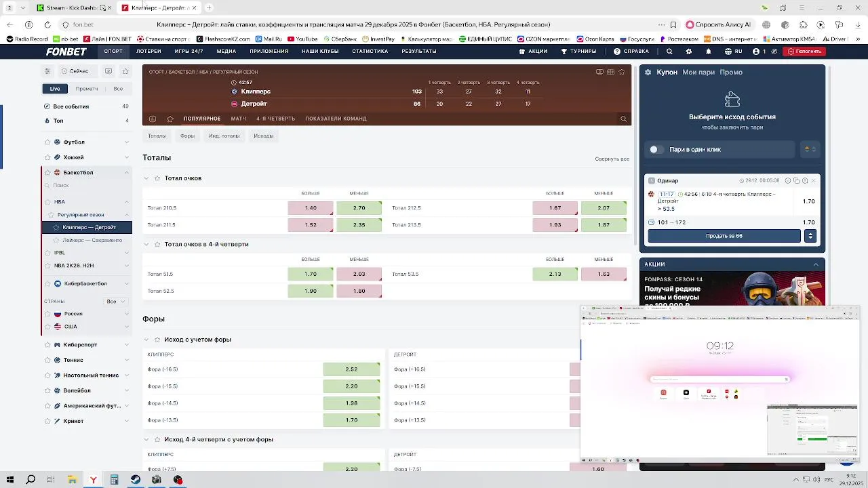Viewport: 868px width, 488px height.
Task: Click the Продать за 66 button
Action: (724, 236)
